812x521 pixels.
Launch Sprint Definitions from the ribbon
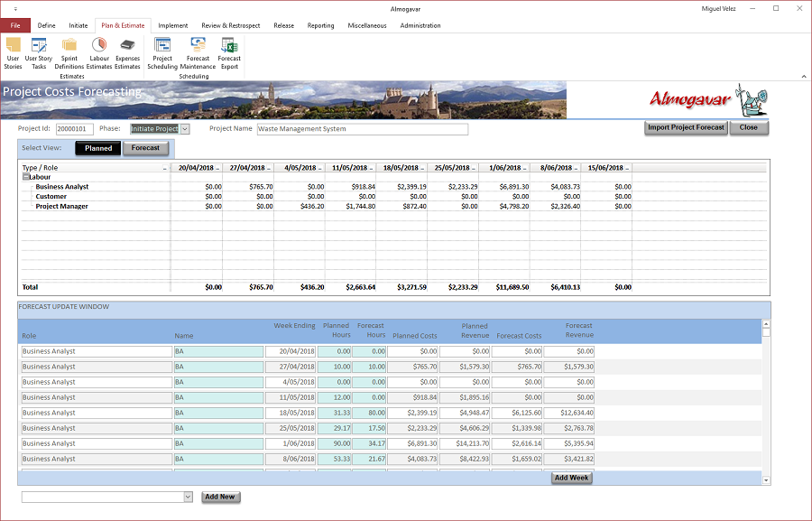coord(69,53)
